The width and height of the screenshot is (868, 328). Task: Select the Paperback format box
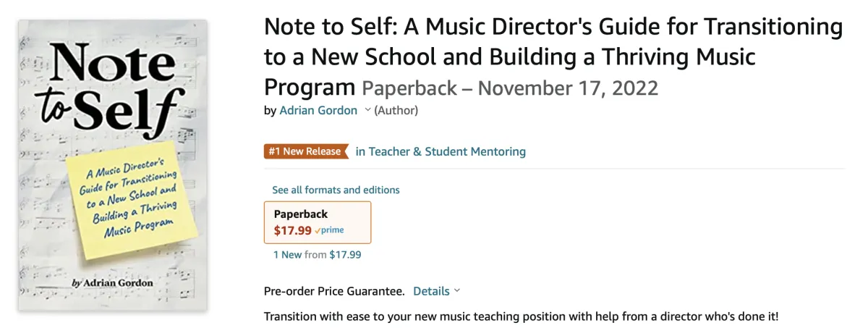tap(318, 222)
